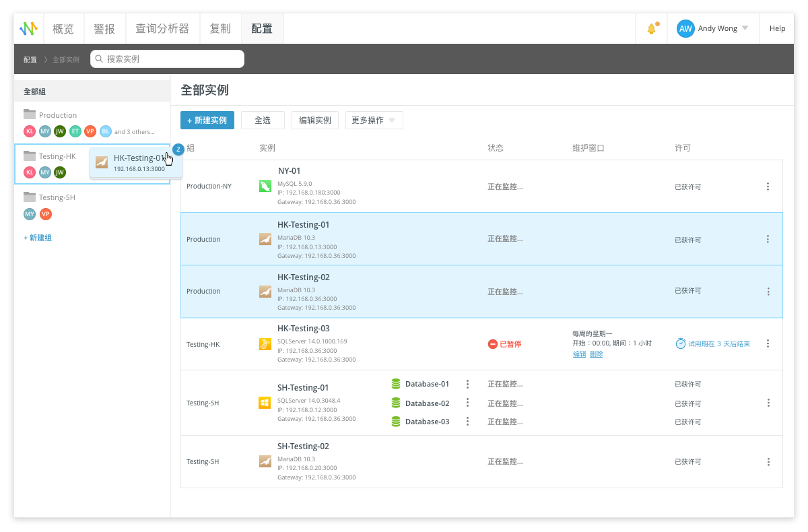Viewport: 808px width, 532px height.
Task: Open the 更多操作 dropdown
Action: pyautogui.click(x=374, y=121)
